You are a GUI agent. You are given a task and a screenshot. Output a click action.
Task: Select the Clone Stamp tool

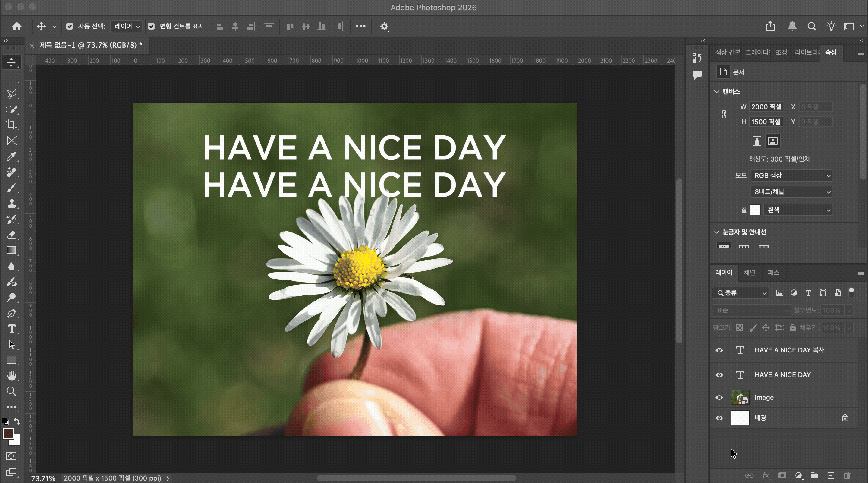coord(11,203)
